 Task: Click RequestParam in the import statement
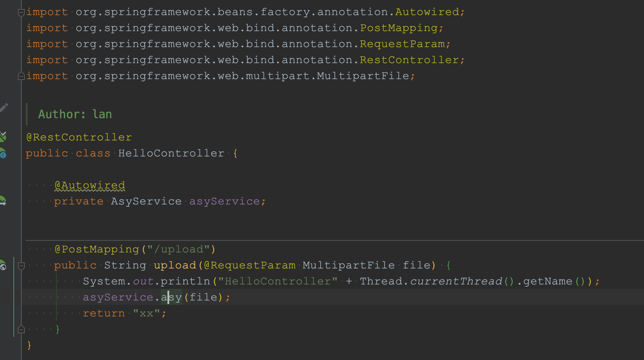[x=402, y=44]
